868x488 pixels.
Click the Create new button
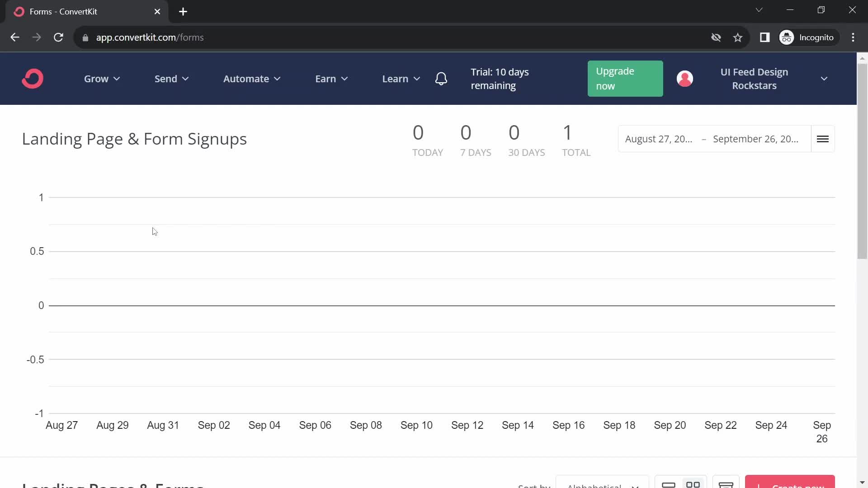[790, 484]
